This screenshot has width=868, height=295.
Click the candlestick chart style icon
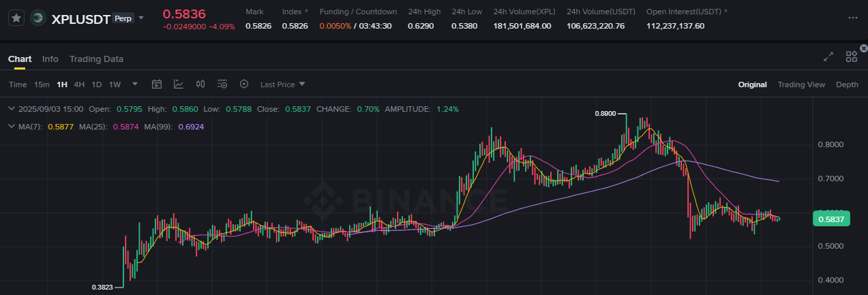pyautogui.click(x=200, y=84)
